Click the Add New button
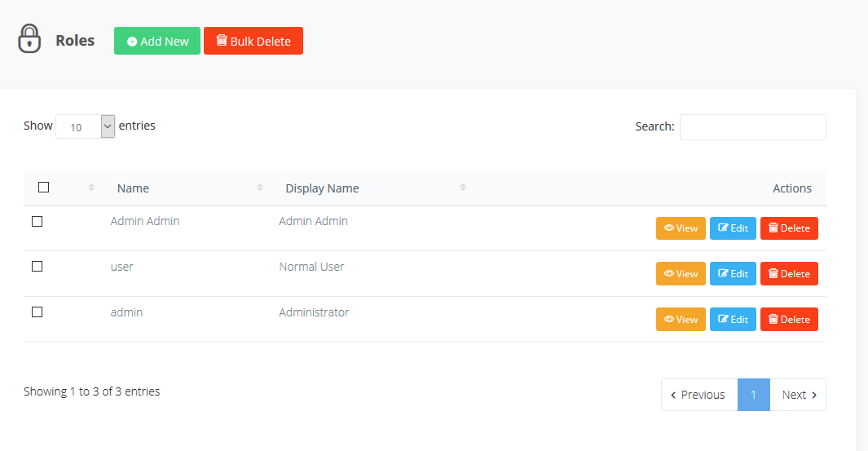 click(x=157, y=41)
